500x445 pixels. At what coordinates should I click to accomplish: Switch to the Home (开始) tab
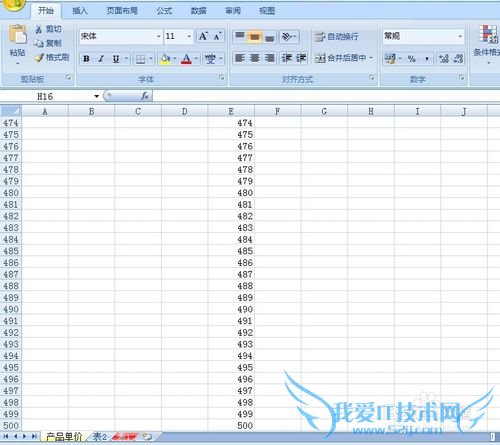pyautogui.click(x=46, y=11)
